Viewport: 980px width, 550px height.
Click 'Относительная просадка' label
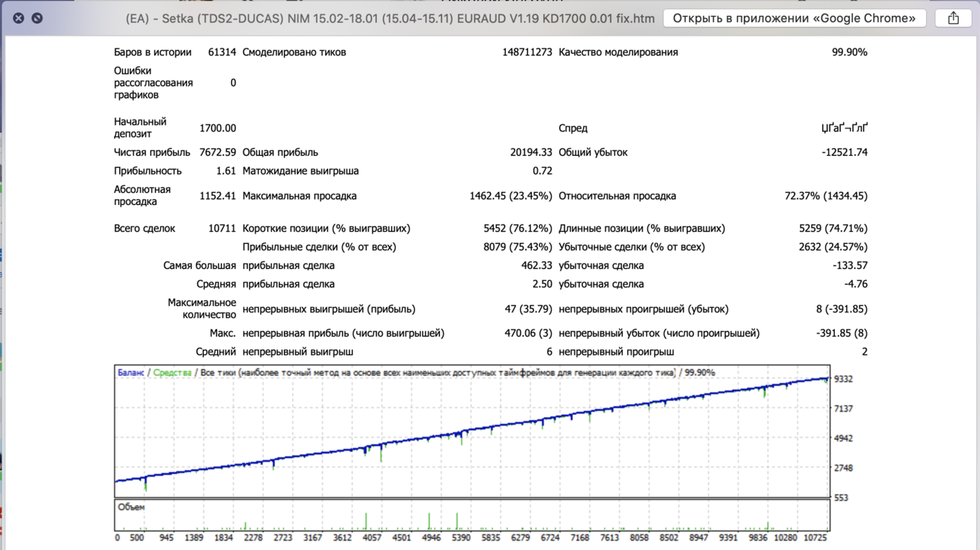tap(617, 196)
